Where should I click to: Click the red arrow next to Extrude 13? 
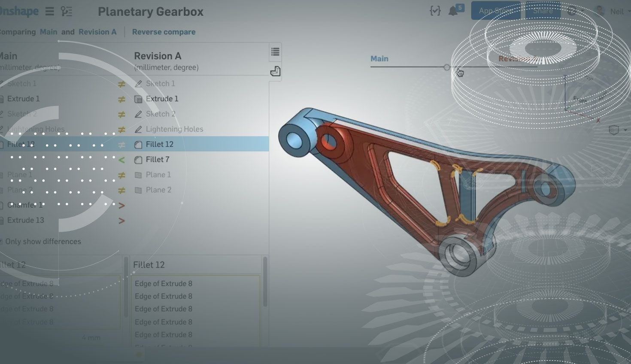point(121,221)
